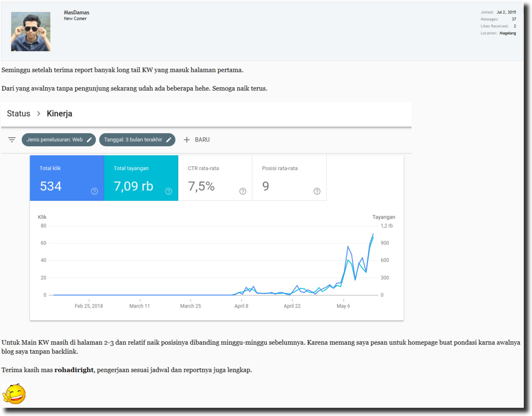Open help icon on Total tayangan card
Image resolution: width=532 pixels, height=416 pixels.
click(x=169, y=192)
